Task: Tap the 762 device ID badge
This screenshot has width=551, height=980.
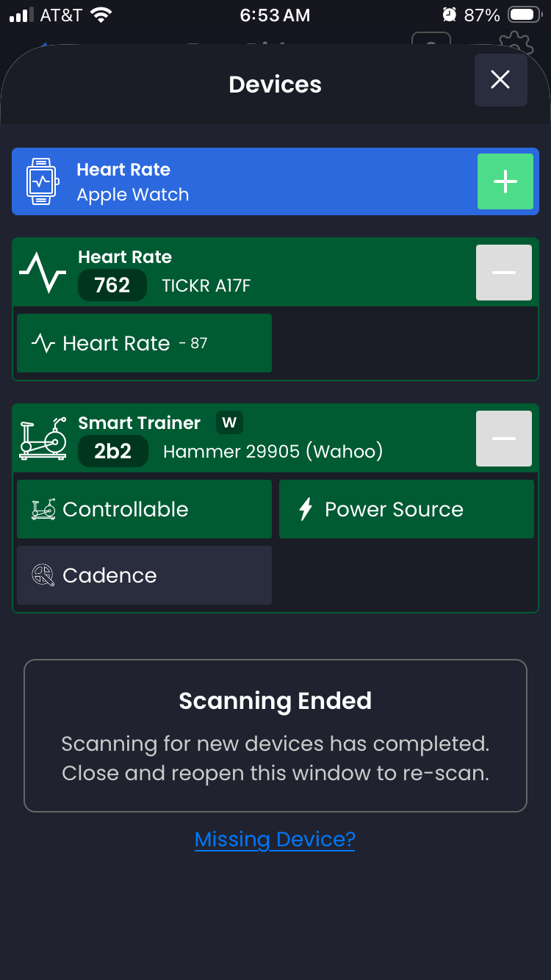Action: coord(112,285)
